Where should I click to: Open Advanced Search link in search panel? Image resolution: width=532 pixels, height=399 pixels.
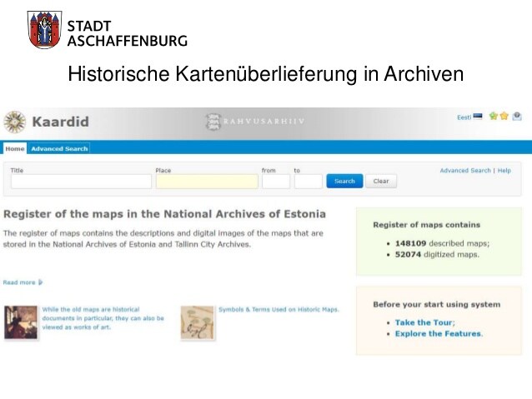(x=465, y=171)
